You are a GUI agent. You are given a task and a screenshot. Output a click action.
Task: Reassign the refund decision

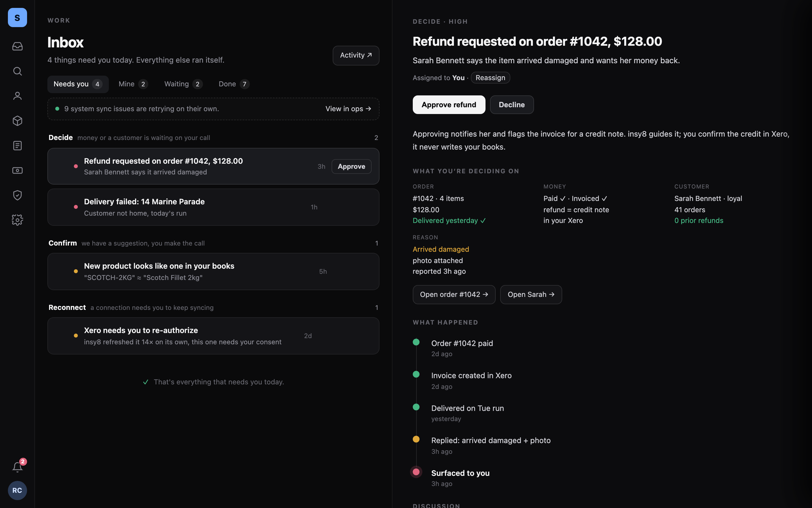point(490,78)
